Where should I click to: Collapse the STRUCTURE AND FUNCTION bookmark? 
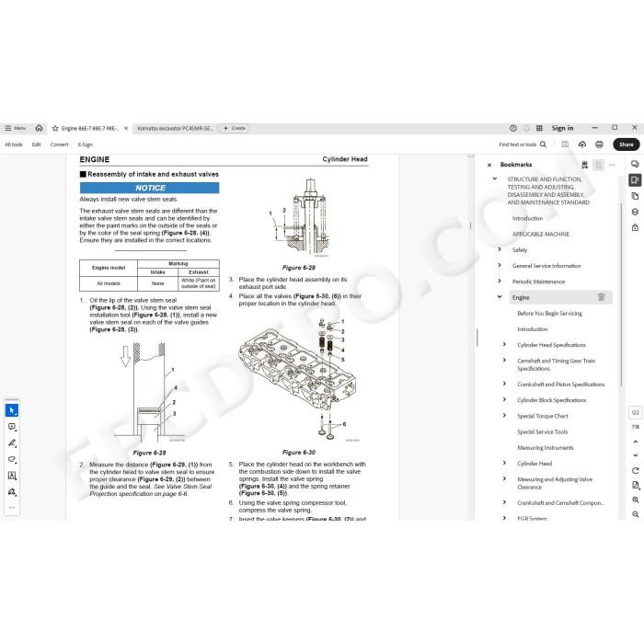tap(495, 179)
